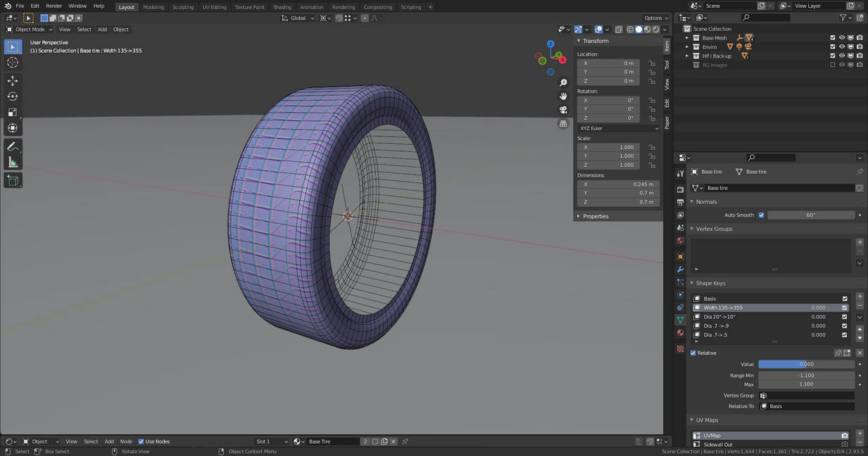This screenshot has height=456, width=868.
Task: Toggle camera view in the viewport
Action: 563,110
